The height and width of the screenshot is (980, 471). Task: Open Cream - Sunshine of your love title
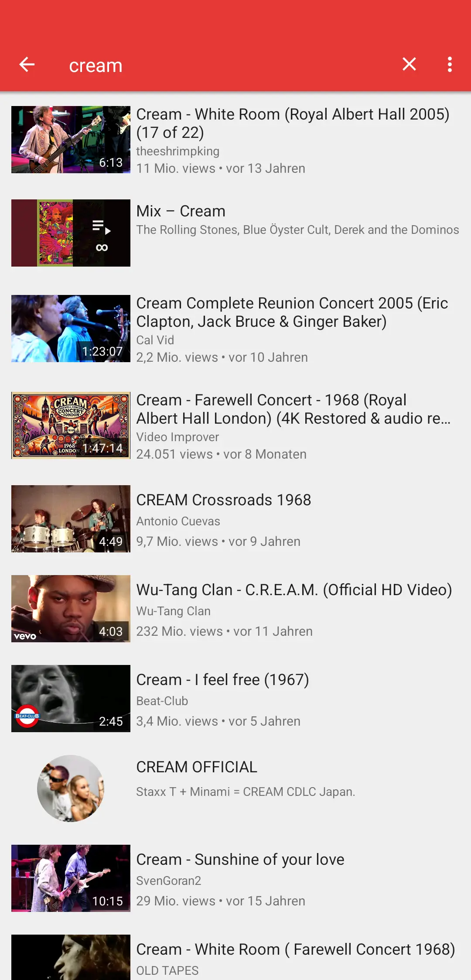pos(240,859)
